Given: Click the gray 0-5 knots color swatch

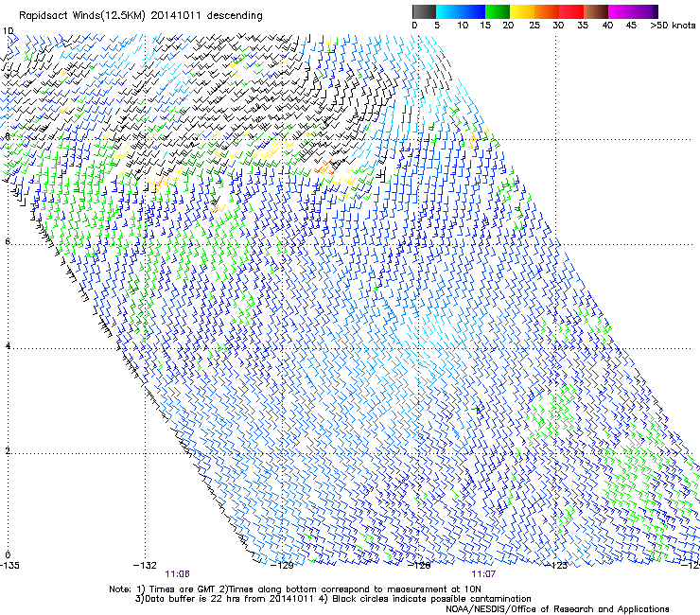Looking at the screenshot, I should click(424, 11).
